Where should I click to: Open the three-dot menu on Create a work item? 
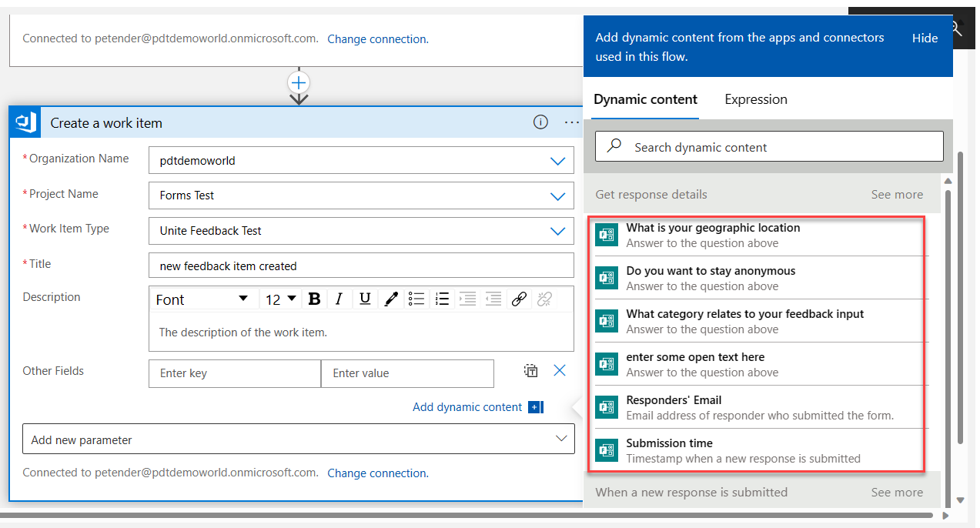571,122
